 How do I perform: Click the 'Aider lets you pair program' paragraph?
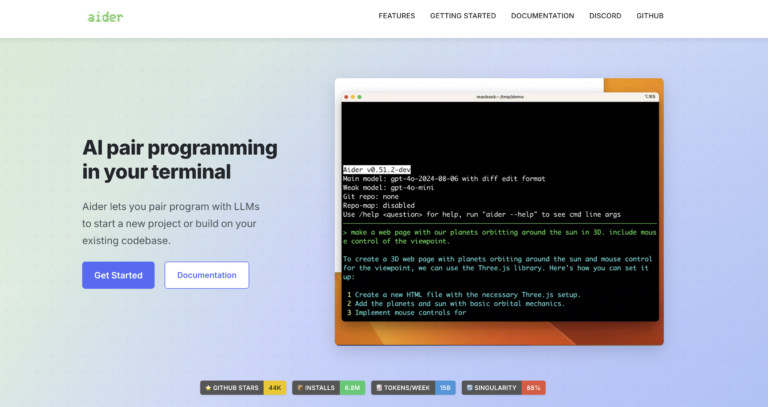(171, 223)
